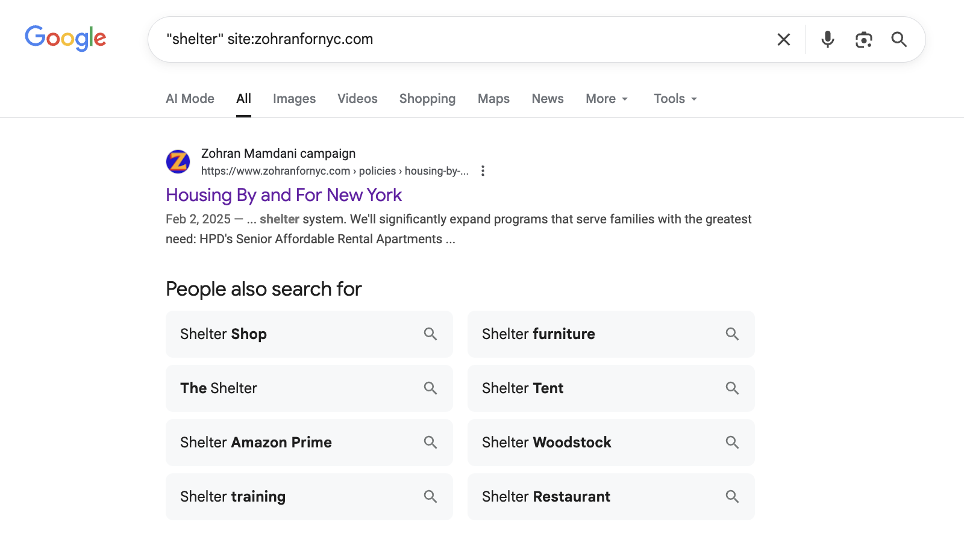Switch to the News tab
The image size is (964, 560).
point(547,99)
